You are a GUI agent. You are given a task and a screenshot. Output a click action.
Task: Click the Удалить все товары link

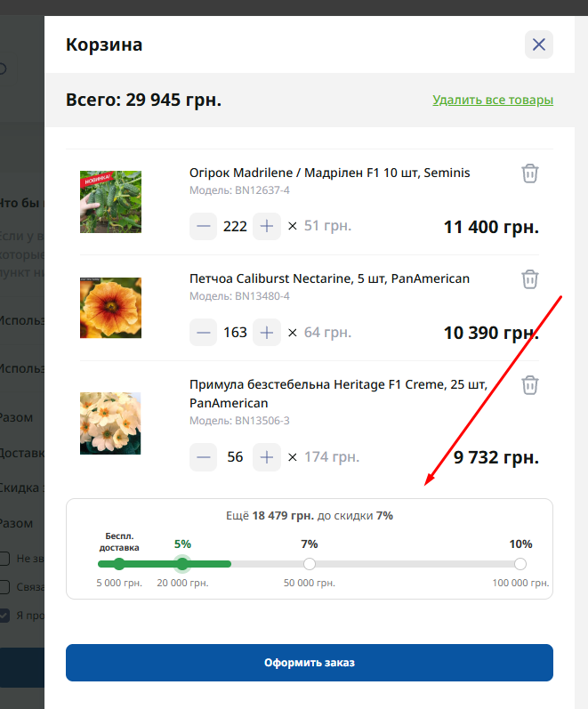493,100
